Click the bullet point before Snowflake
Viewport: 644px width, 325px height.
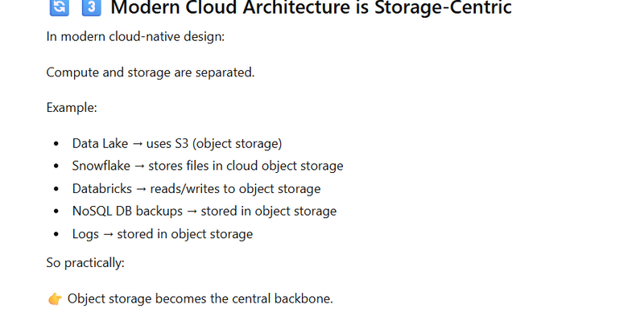[x=56, y=167]
